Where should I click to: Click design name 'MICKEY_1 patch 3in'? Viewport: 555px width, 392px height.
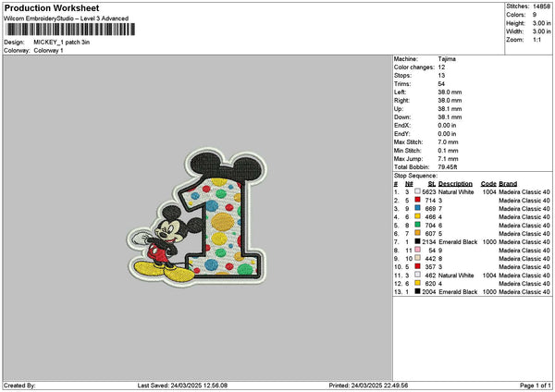point(62,43)
